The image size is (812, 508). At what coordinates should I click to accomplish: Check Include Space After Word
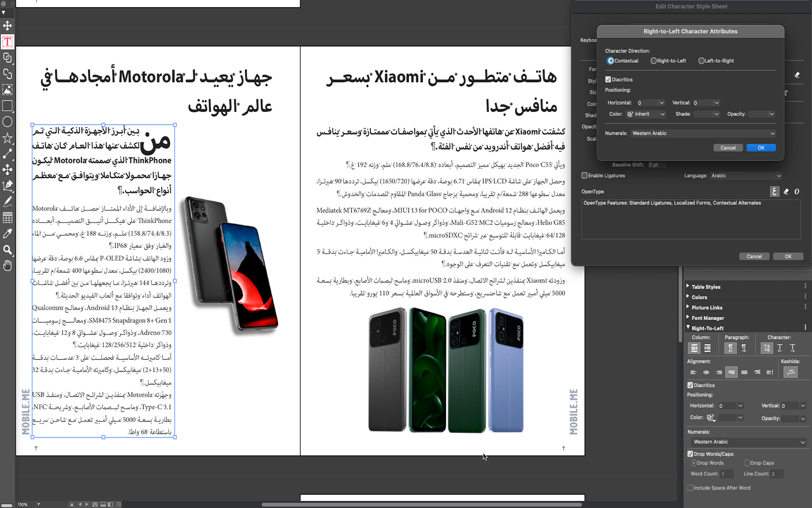[690, 488]
